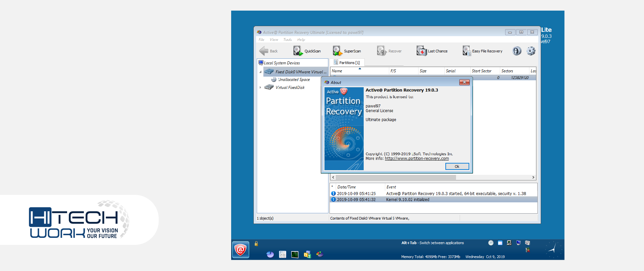644x271 pixels.
Task: Click the Date/Time log column header
Action: point(360,187)
